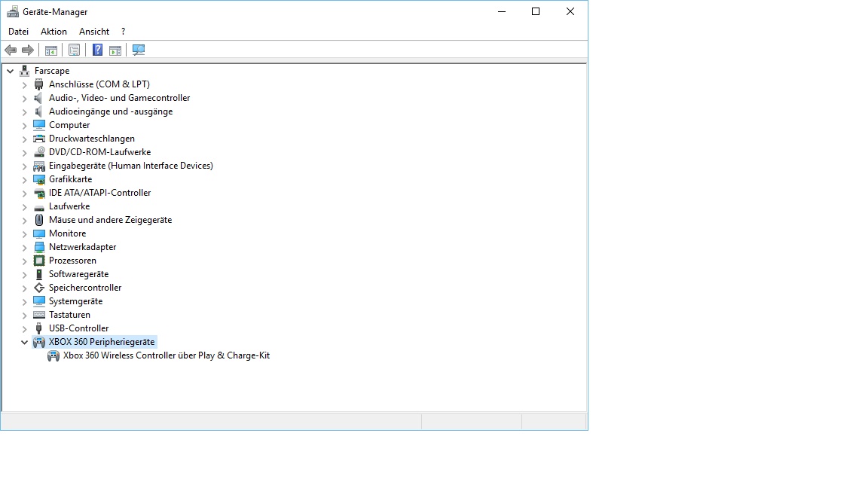Viewport: 868px width, 488px height.
Task: Collapse XBOX 360 Peripheriegeräte
Action: coord(24,342)
